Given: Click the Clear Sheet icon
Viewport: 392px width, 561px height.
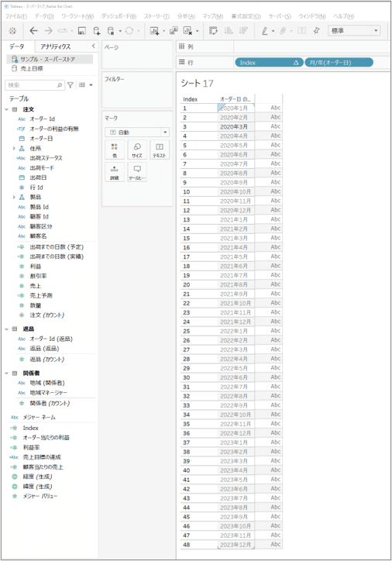Looking at the screenshot, I should 187,31.
